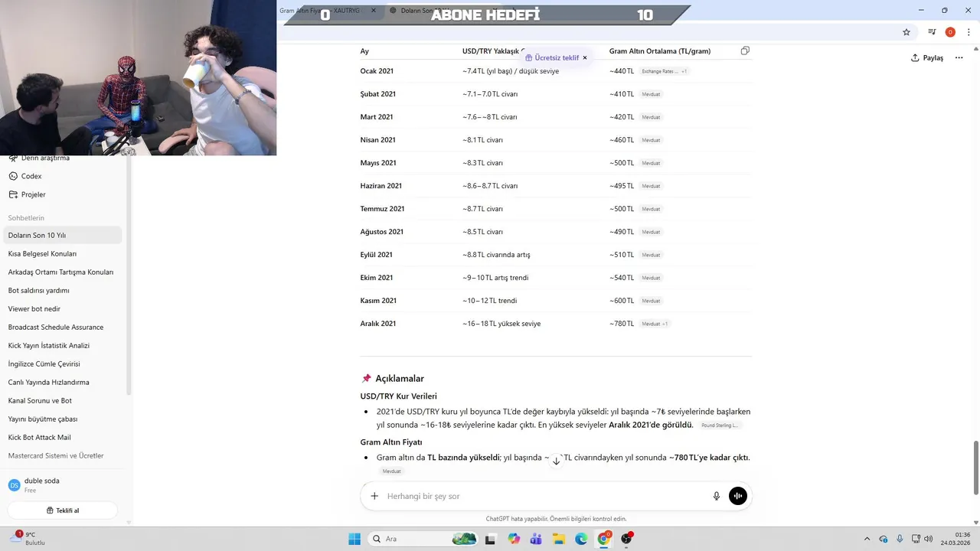Copy the table using the copy icon
The height and width of the screenshot is (551, 980).
click(x=745, y=51)
